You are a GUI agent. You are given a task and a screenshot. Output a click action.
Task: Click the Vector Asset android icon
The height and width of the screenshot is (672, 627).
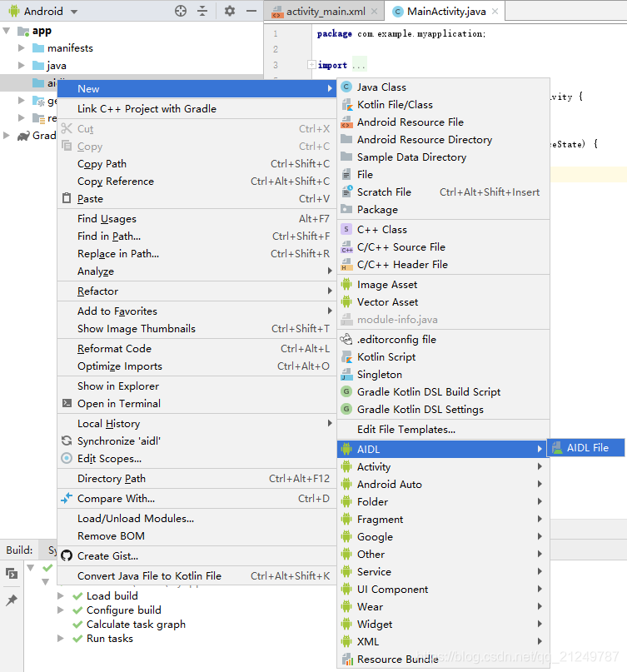(x=346, y=302)
